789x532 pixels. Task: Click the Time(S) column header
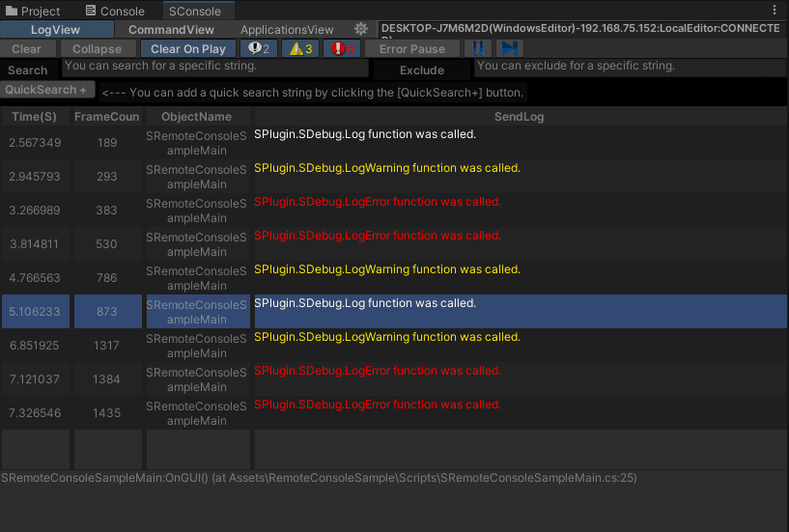(35, 117)
